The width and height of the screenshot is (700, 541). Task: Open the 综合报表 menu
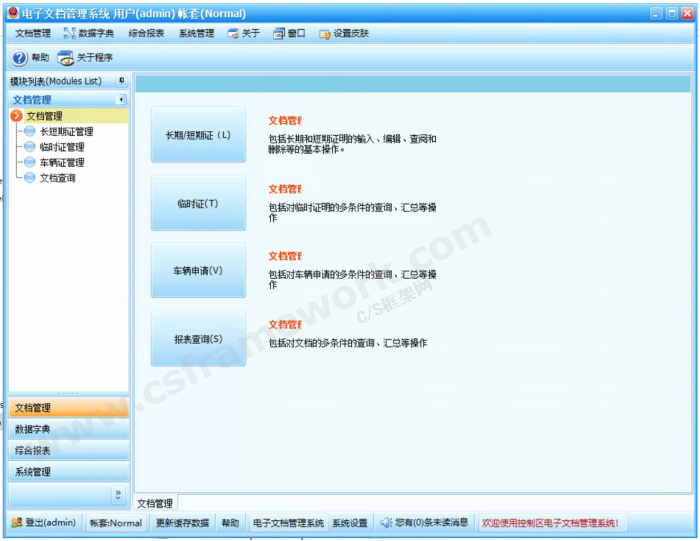[x=146, y=33]
